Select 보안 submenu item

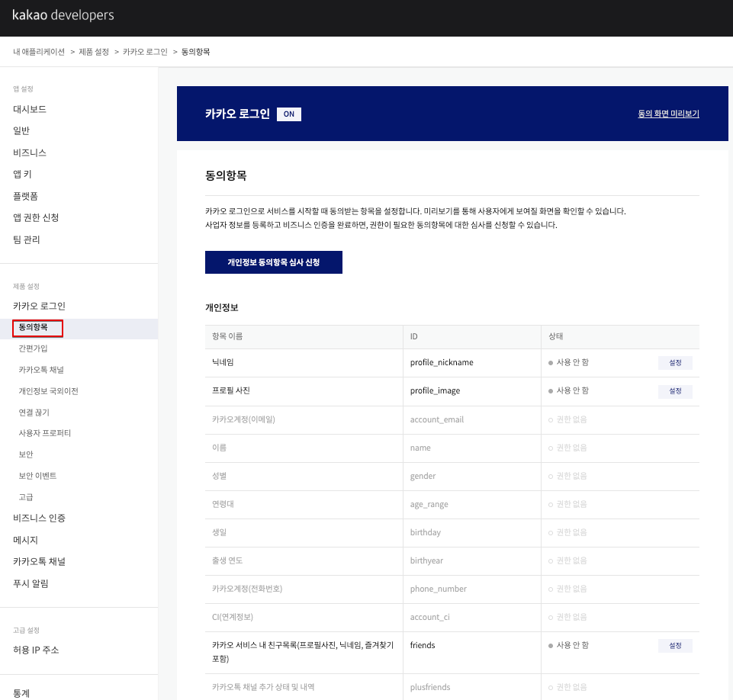coord(26,454)
